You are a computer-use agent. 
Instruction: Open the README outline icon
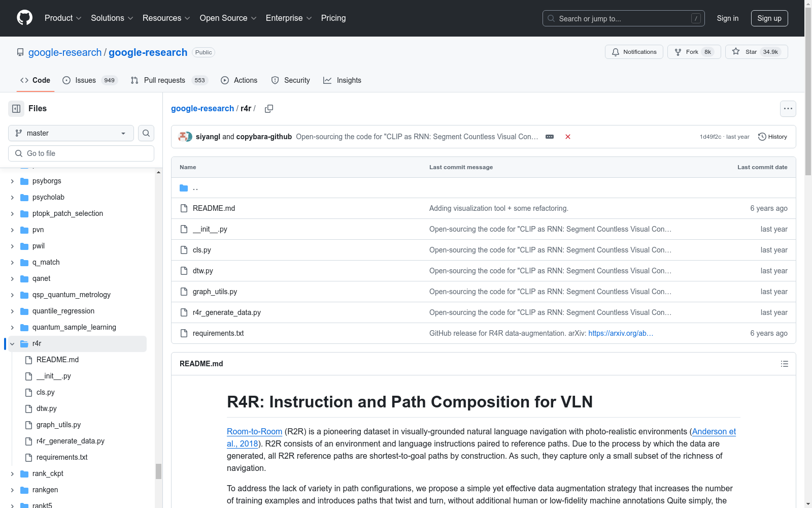tap(784, 364)
